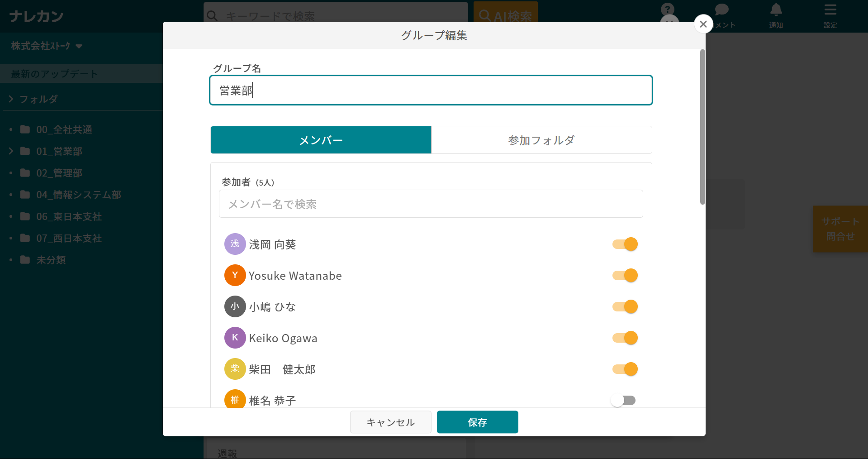Click the magnifier icon in search bar

212,16
